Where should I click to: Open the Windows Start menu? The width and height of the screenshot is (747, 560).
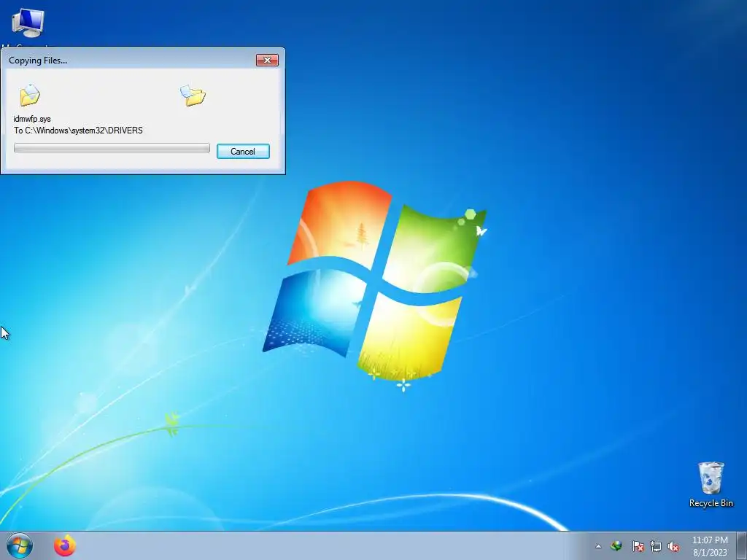pyautogui.click(x=20, y=545)
